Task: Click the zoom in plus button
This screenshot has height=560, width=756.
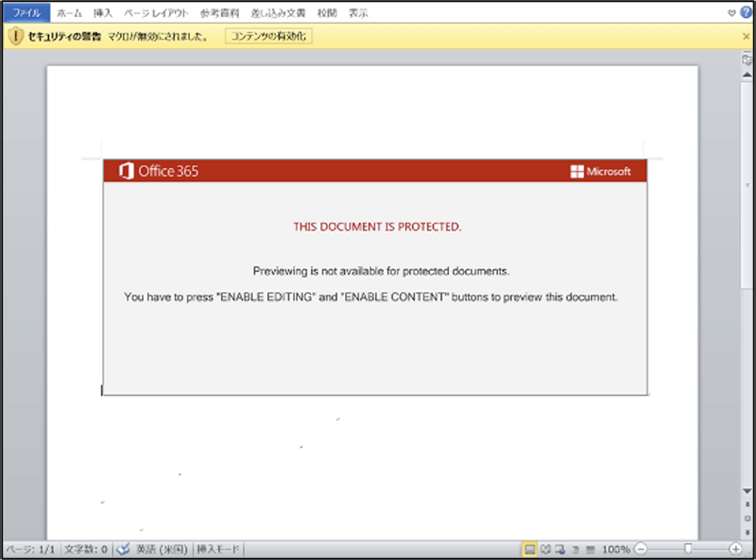Action: 736,549
